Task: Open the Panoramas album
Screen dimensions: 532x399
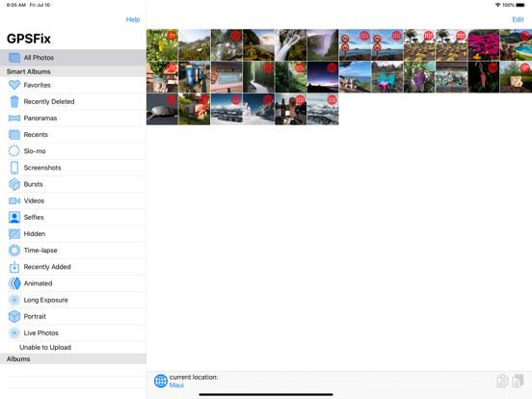Action: tap(73, 119)
